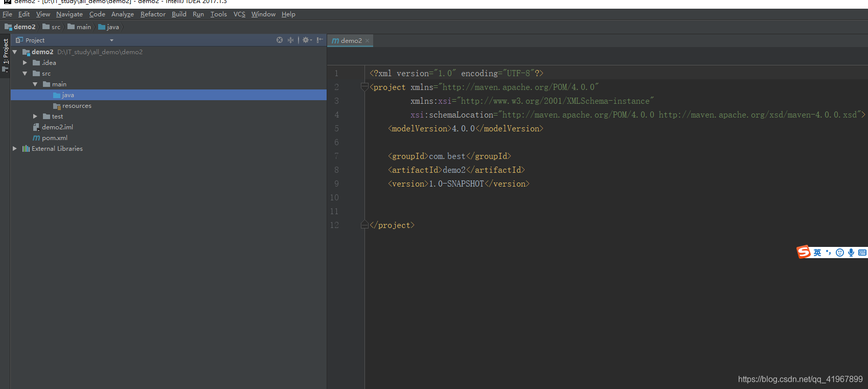Click line number 10 in gutter

pyautogui.click(x=334, y=197)
